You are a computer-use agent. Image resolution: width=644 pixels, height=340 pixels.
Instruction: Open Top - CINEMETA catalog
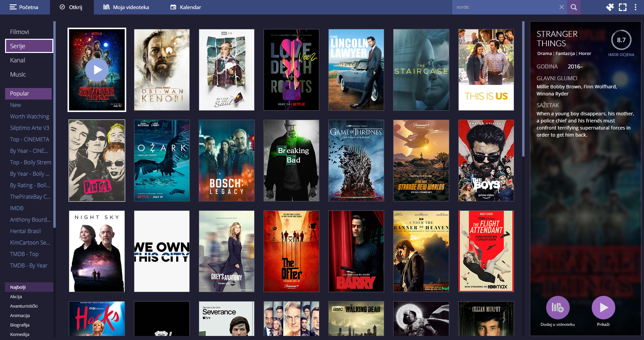(28, 139)
